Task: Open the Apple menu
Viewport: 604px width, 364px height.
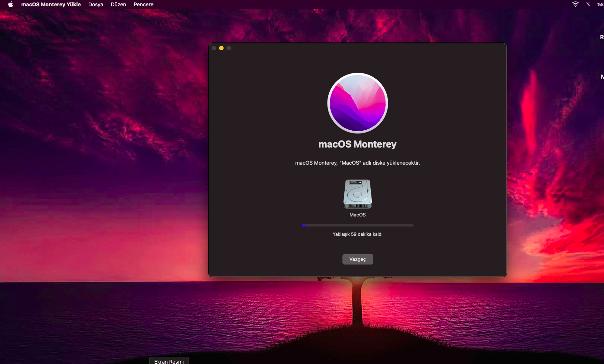Action: 10,4
